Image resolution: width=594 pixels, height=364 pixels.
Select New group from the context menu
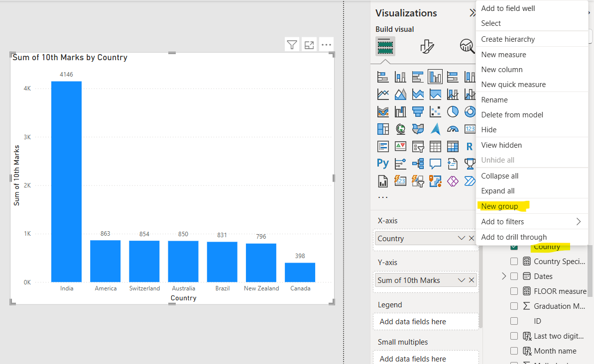click(500, 206)
